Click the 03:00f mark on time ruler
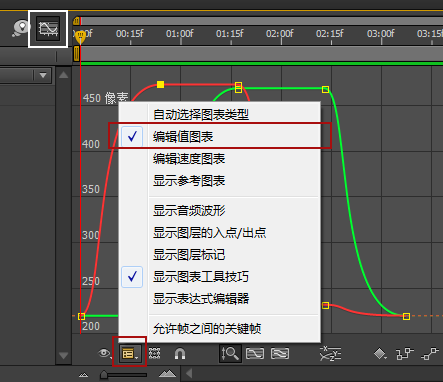 click(381, 34)
